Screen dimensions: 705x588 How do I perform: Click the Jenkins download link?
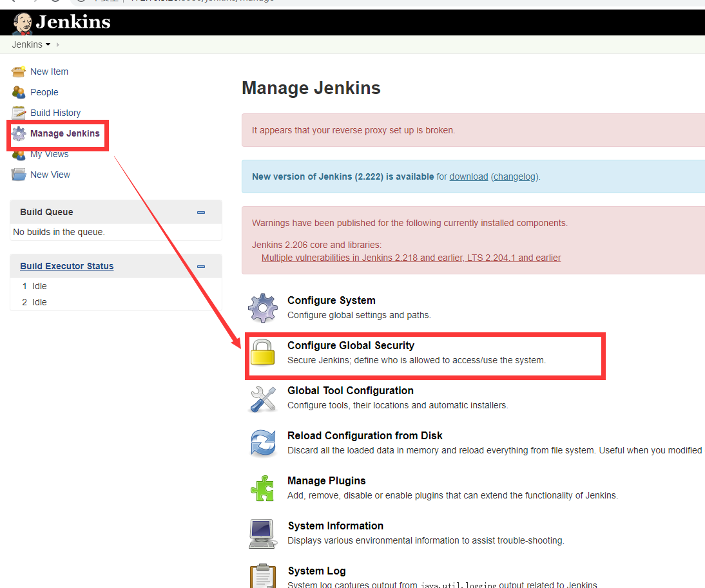coord(468,176)
